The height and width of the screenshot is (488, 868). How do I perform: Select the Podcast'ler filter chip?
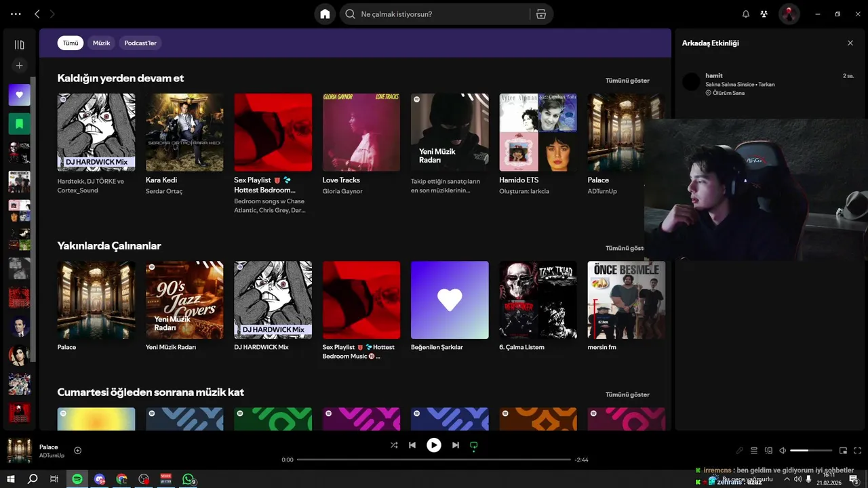[x=140, y=43]
